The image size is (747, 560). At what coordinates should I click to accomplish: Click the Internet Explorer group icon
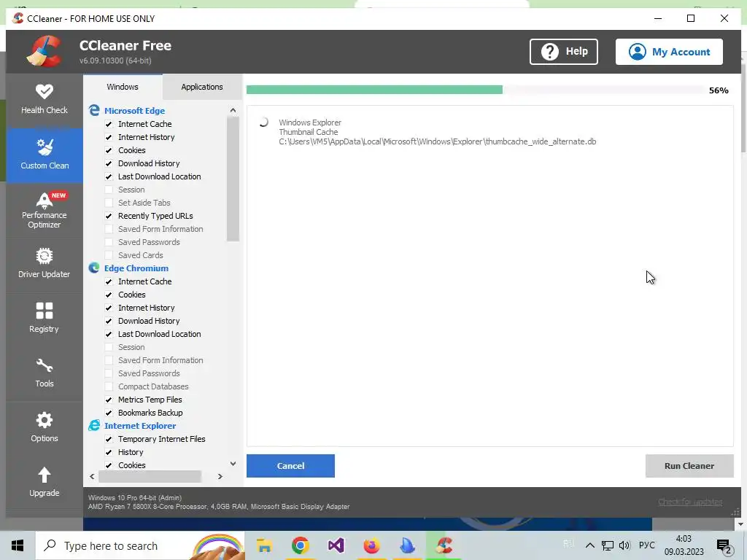tap(94, 426)
